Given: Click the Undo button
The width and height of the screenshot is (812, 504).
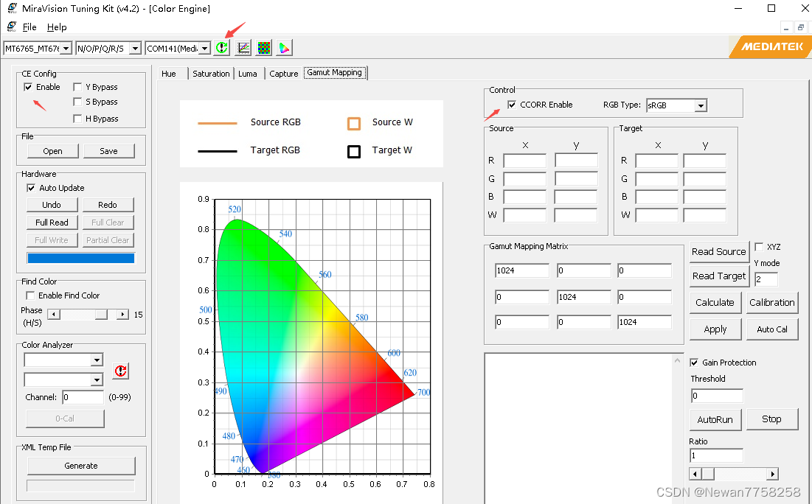Looking at the screenshot, I should pyautogui.click(x=52, y=205).
